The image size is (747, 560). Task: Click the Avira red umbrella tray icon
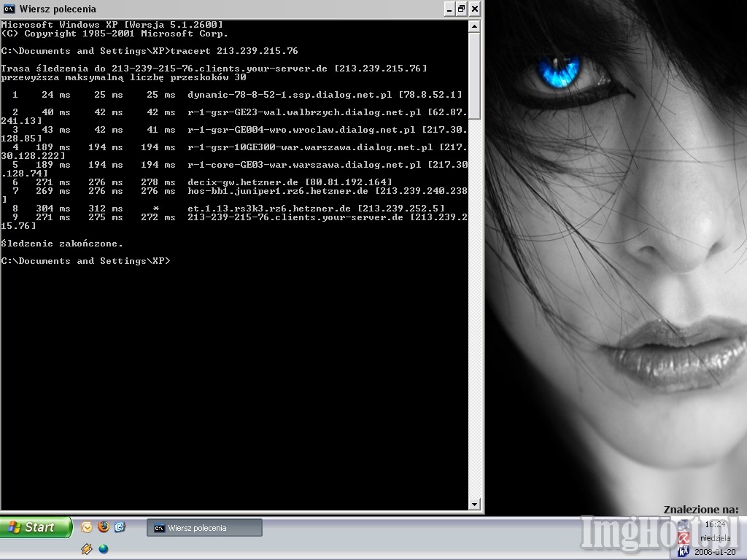point(684,538)
